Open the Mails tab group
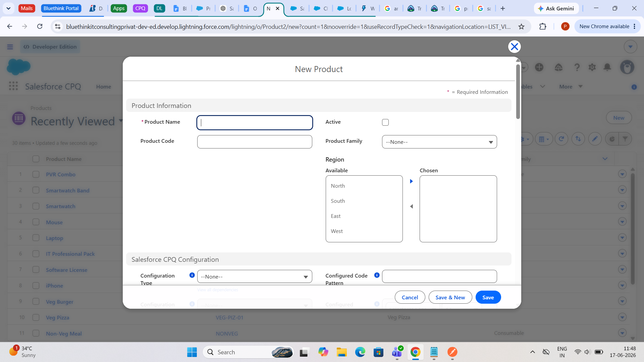 tap(27, 8)
